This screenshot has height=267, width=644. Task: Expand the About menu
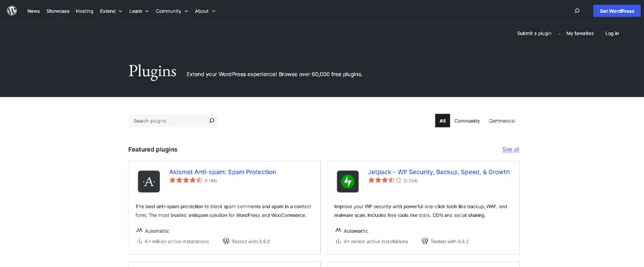pyautogui.click(x=205, y=11)
